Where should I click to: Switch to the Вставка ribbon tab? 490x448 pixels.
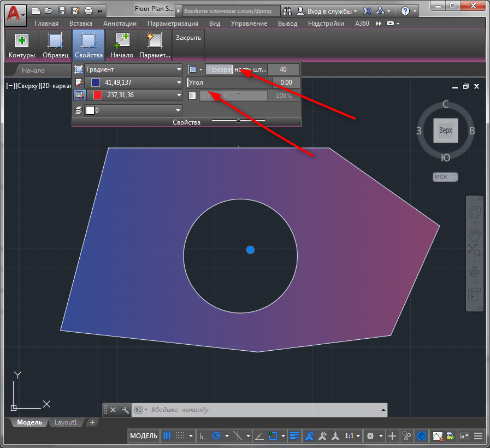81,23
